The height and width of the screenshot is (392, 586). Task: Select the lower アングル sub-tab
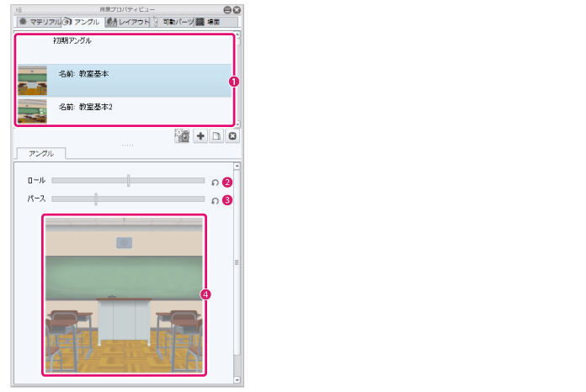click(x=41, y=153)
